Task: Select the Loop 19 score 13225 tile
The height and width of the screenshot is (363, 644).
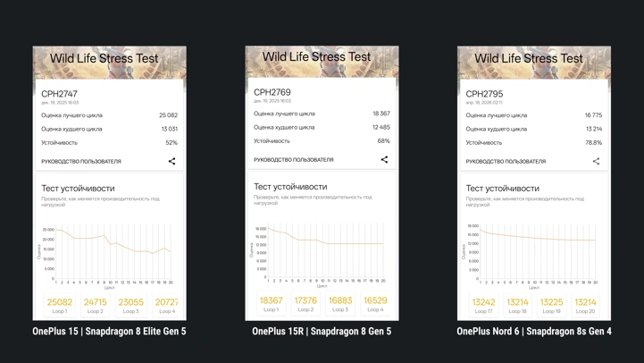Action: [x=551, y=305]
